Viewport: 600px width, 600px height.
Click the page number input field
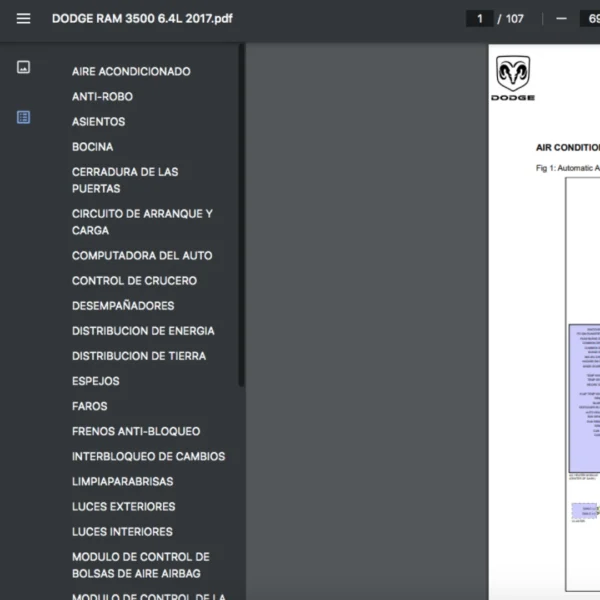(x=479, y=19)
